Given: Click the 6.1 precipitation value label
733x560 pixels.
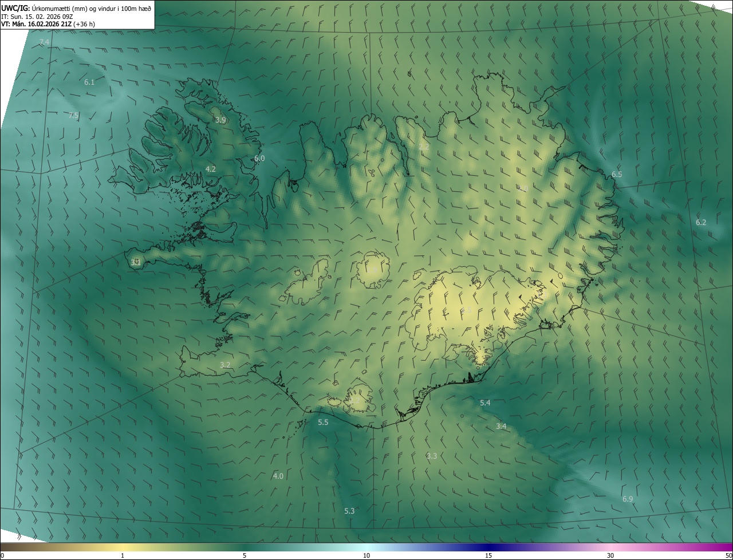Looking at the screenshot, I should (x=89, y=82).
